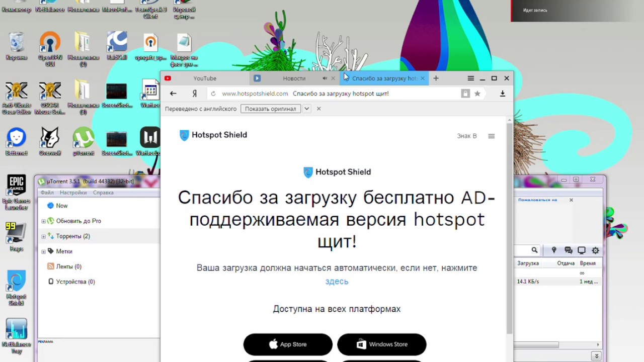Go back with the browser back arrow
Screen dimensions: 644x362
[x=173, y=94]
